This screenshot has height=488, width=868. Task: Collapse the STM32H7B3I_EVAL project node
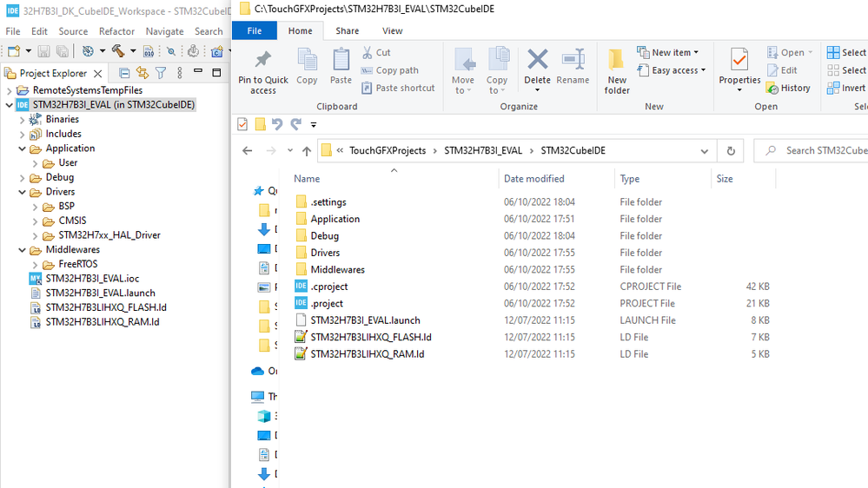pos(9,104)
